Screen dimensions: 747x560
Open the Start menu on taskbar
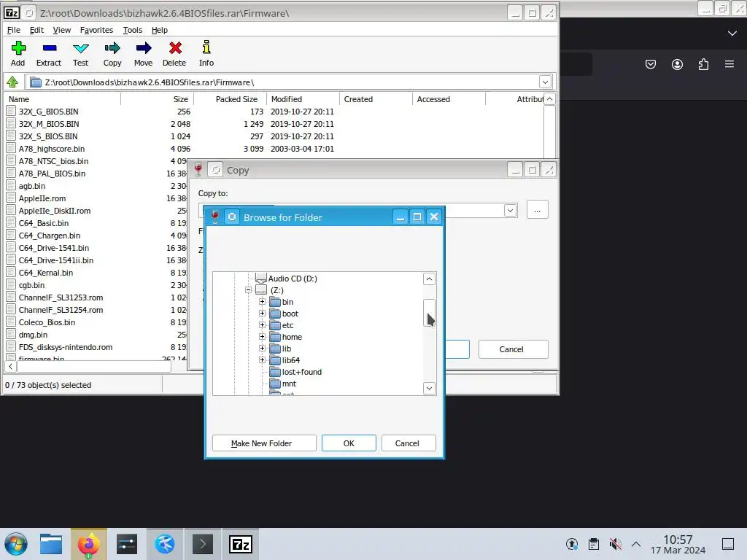[x=16, y=544]
